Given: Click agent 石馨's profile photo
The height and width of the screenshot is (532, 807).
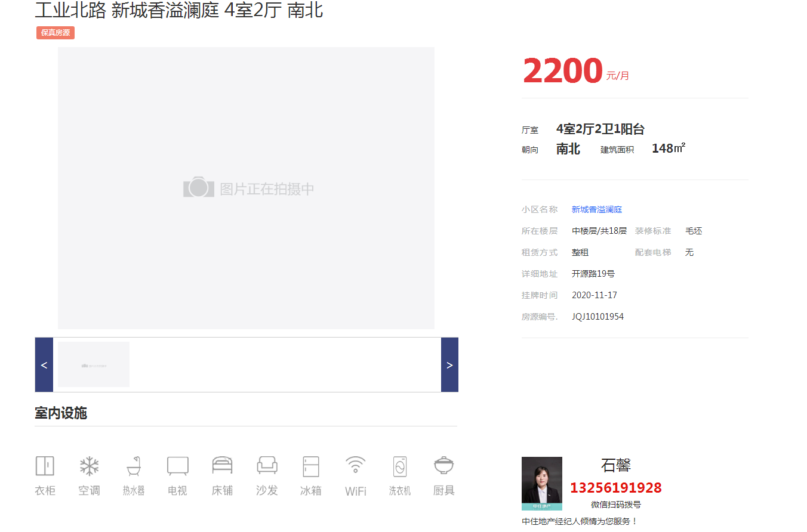Looking at the screenshot, I should (541, 483).
